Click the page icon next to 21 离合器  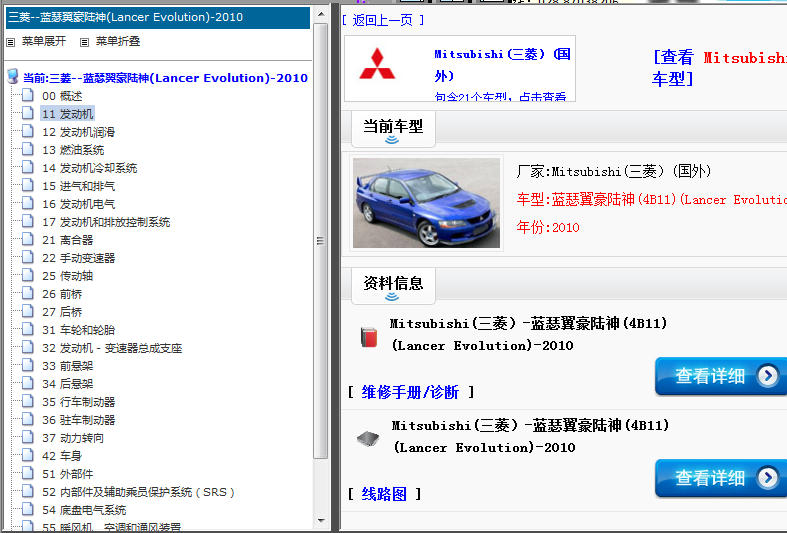[x=28, y=240]
